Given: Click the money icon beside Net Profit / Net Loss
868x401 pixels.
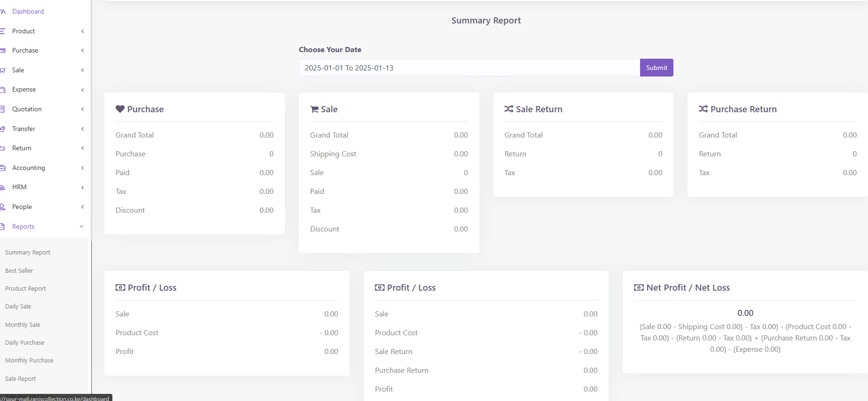Looking at the screenshot, I should click(639, 287).
